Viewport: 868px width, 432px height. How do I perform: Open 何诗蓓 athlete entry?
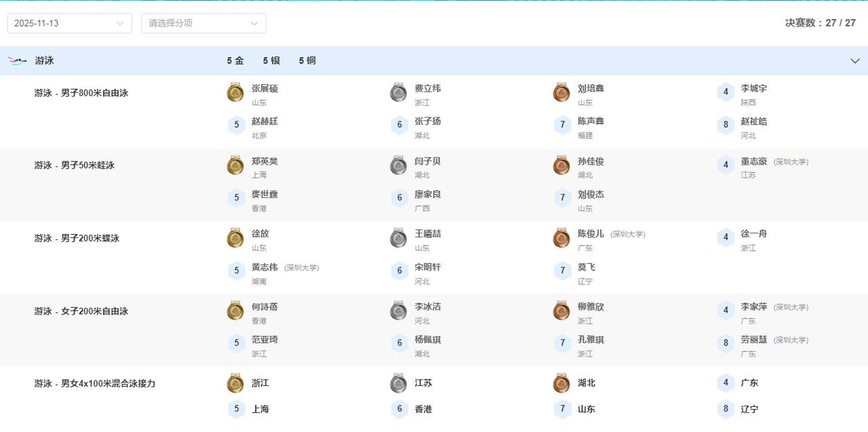(264, 307)
